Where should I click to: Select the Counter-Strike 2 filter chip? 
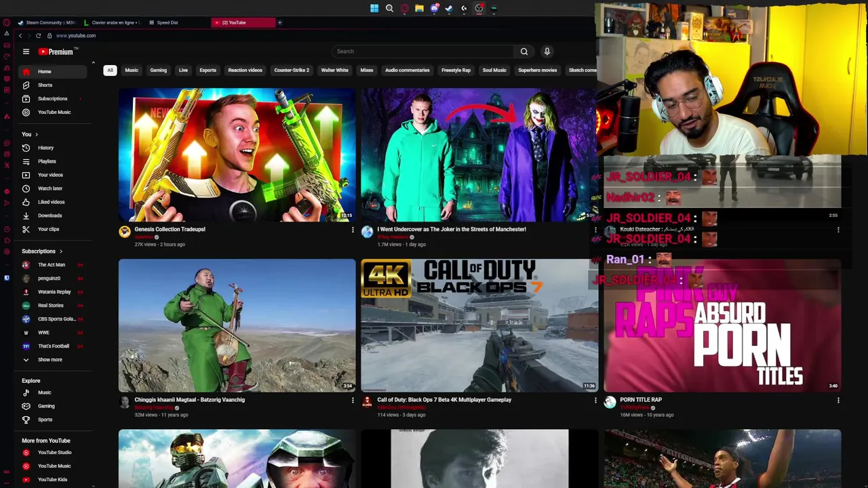click(x=292, y=70)
